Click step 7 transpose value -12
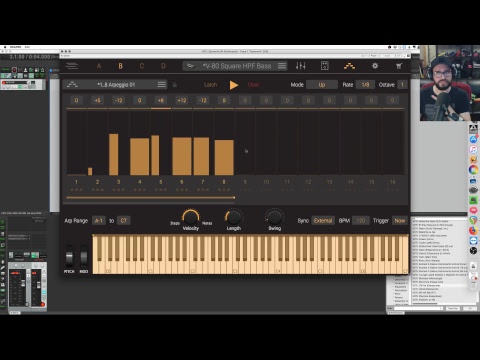 pyautogui.click(x=203, y=100)
